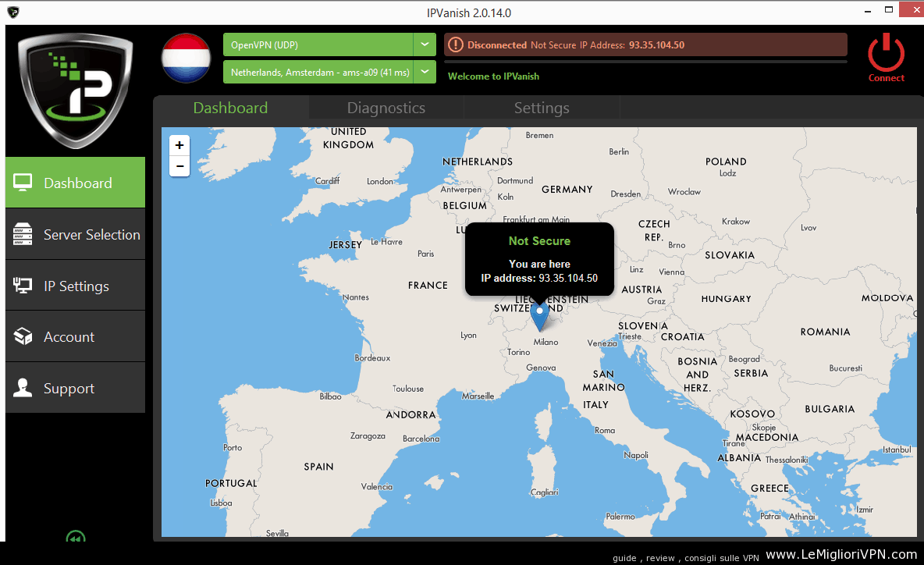Expand the OpenVPN (UDP) protocol dropdown arrow
The image size is (924, 565).
pyautogui.click(x=424, y=44)
